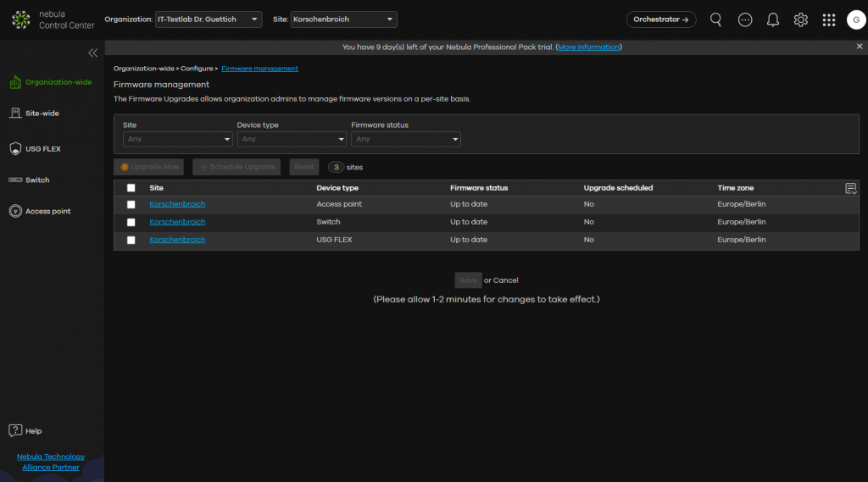This screenshot has width=868, height=482.
Task: Open the USG FLEX menu
Action: tap(42, 149)
